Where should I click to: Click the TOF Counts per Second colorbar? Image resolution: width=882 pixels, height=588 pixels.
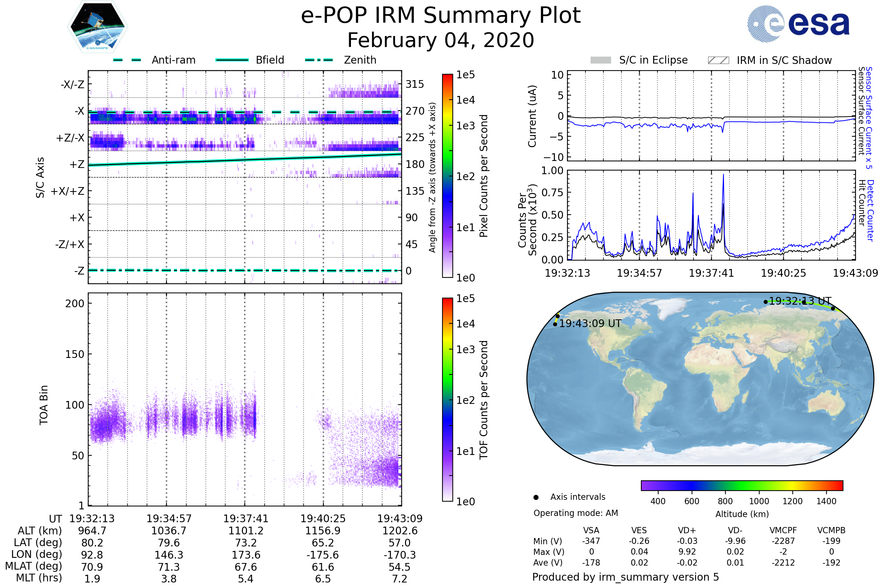[447, 399]
